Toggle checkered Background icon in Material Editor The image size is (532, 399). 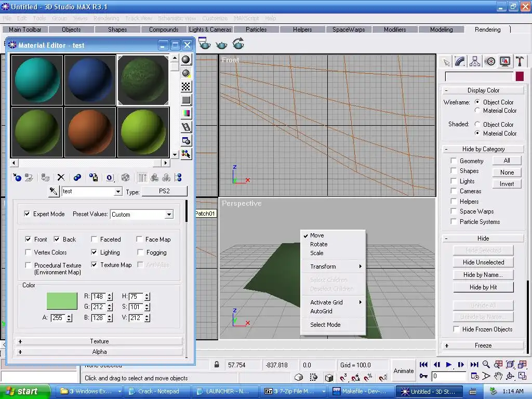pos(186,87)
